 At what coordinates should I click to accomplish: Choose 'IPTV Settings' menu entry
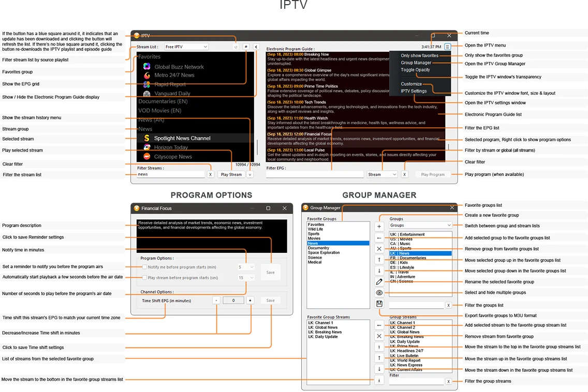pyautogui.click(x=414, y=91)
